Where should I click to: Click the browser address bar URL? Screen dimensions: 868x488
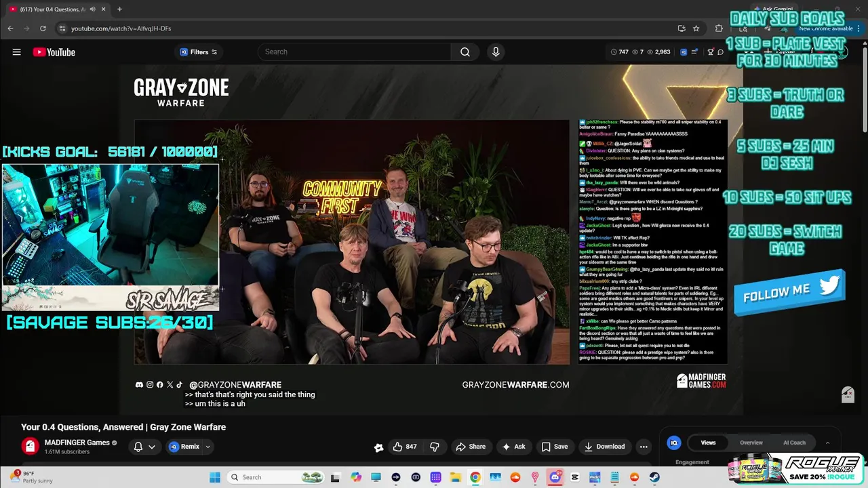point(121,28)
